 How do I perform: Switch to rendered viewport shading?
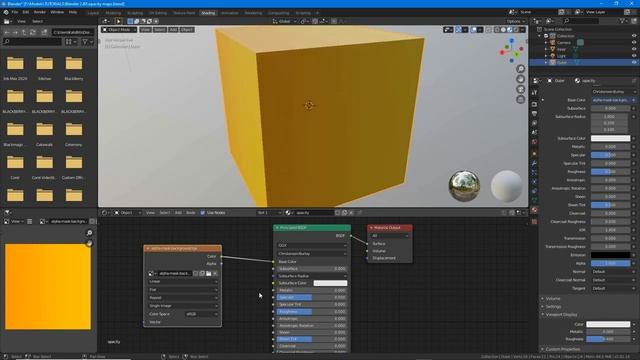[516, 30]
